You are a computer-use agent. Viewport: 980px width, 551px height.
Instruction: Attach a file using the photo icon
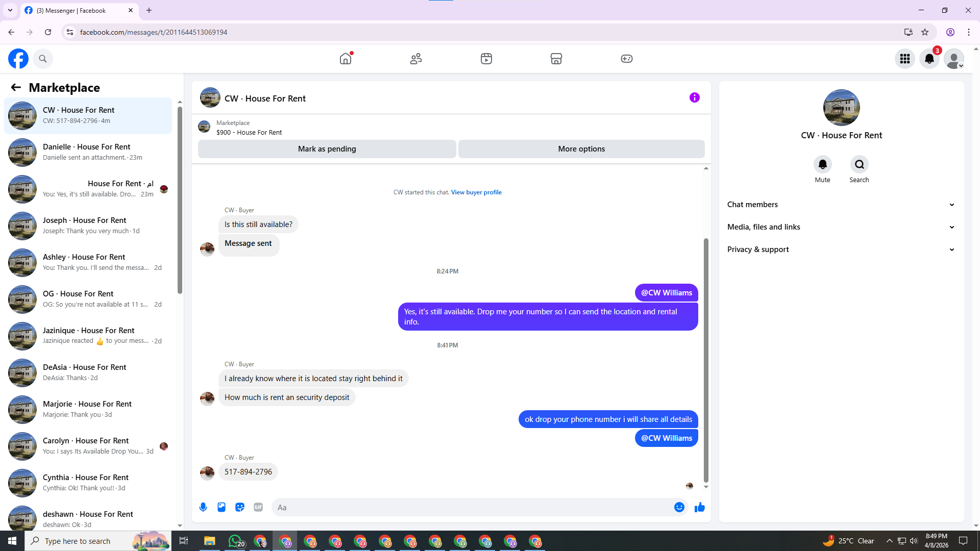pos(222,507)
